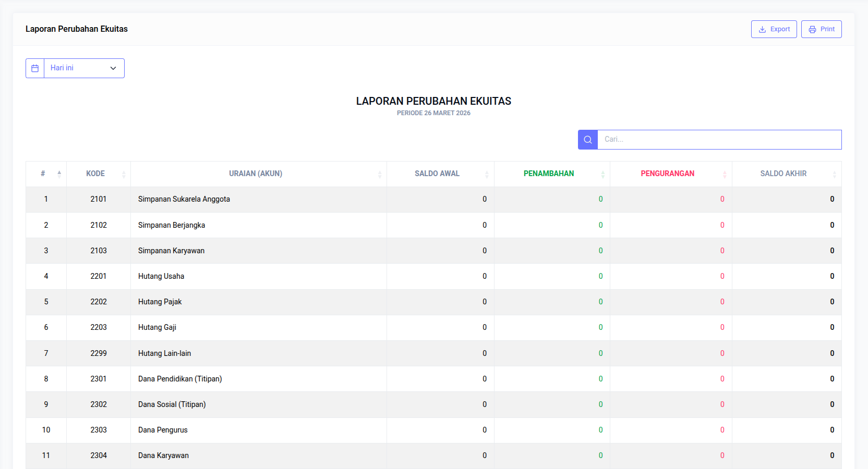Click sort arrows in KODE column
Image resolution: width=868 pixels, height=469 pixels.
tap(124, 175)
